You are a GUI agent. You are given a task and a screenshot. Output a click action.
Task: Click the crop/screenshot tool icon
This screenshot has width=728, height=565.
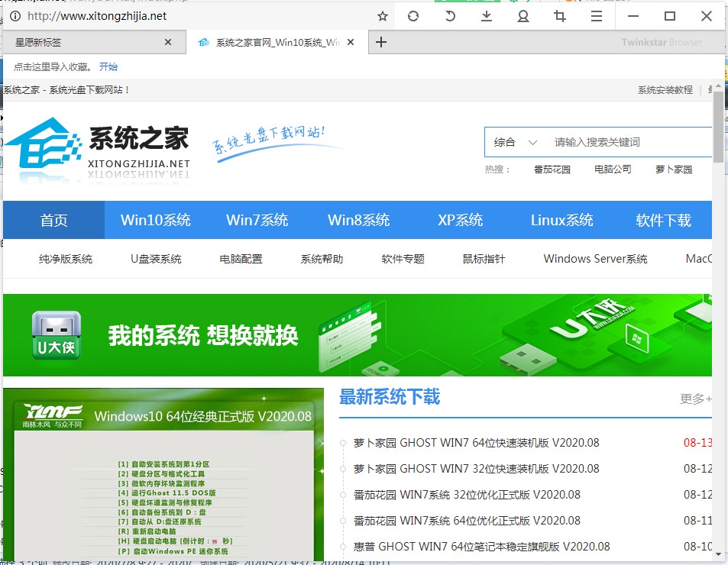(560, 17)
